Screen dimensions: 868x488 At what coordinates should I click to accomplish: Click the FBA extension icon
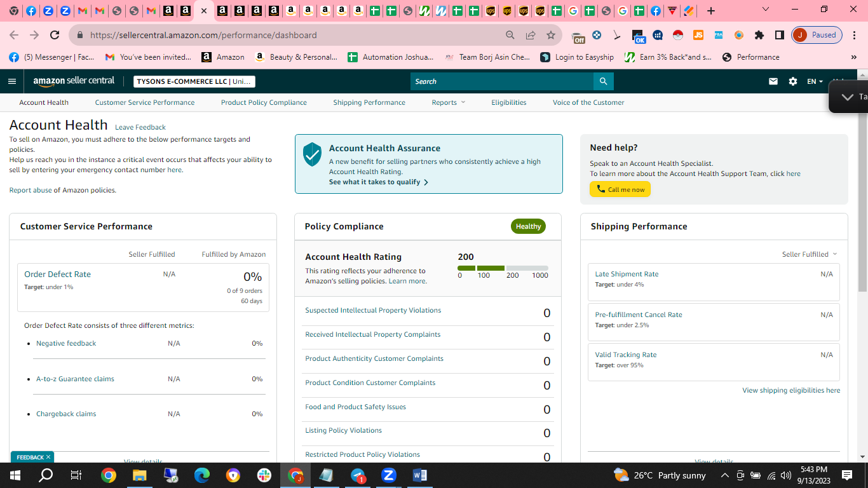(718, 35)
